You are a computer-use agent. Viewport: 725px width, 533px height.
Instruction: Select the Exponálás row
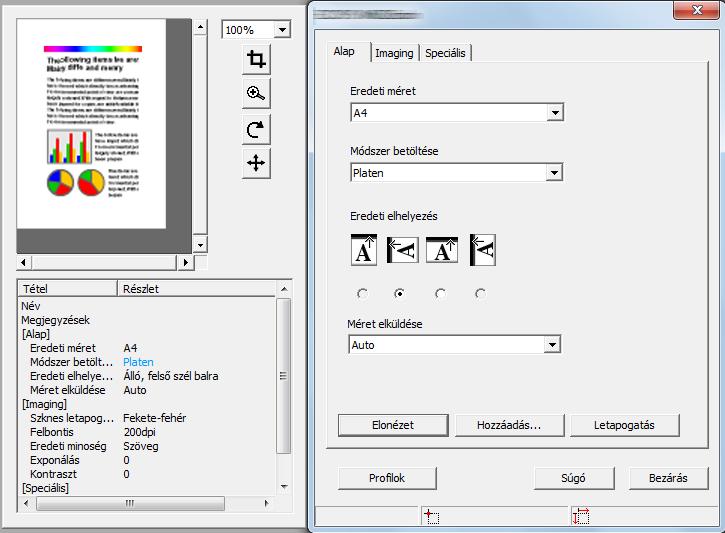(147, 460)
